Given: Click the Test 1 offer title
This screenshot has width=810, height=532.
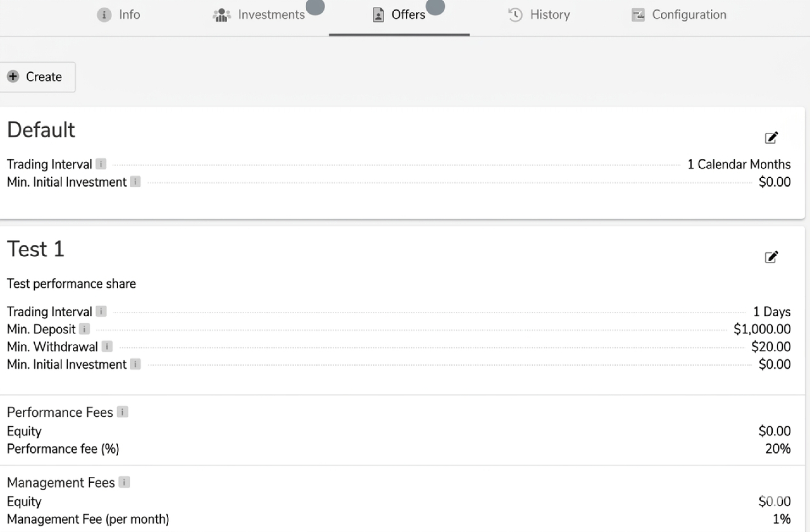Looking at the screenshot, I should click(36, 249).
